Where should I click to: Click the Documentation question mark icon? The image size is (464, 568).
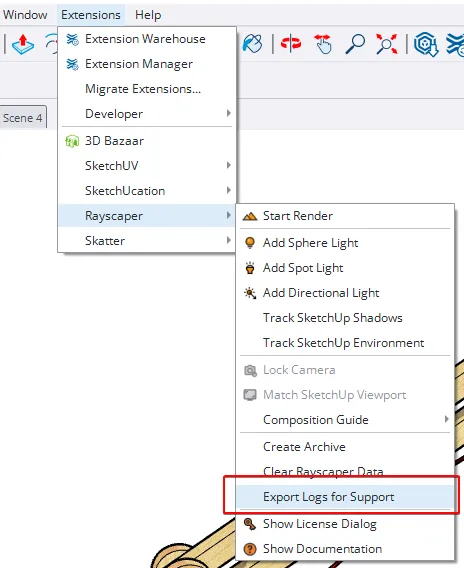(x=250, y=549)
